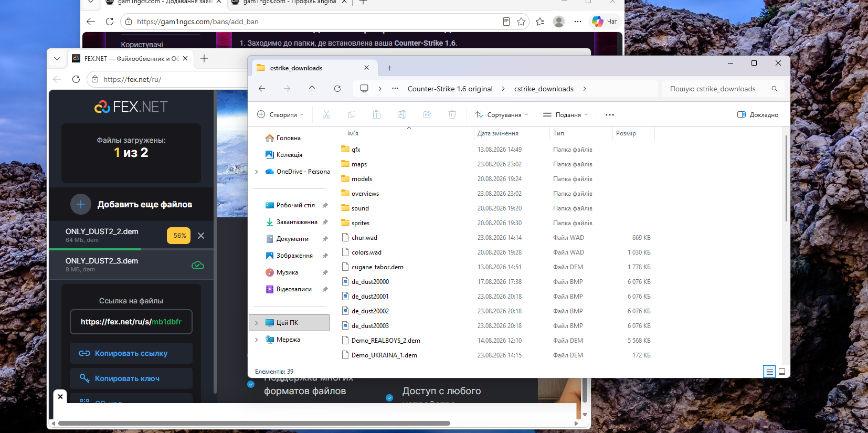Click the plus icon to add more files on FEX.NET
The image size is (868, 433).
click(81, 204)
